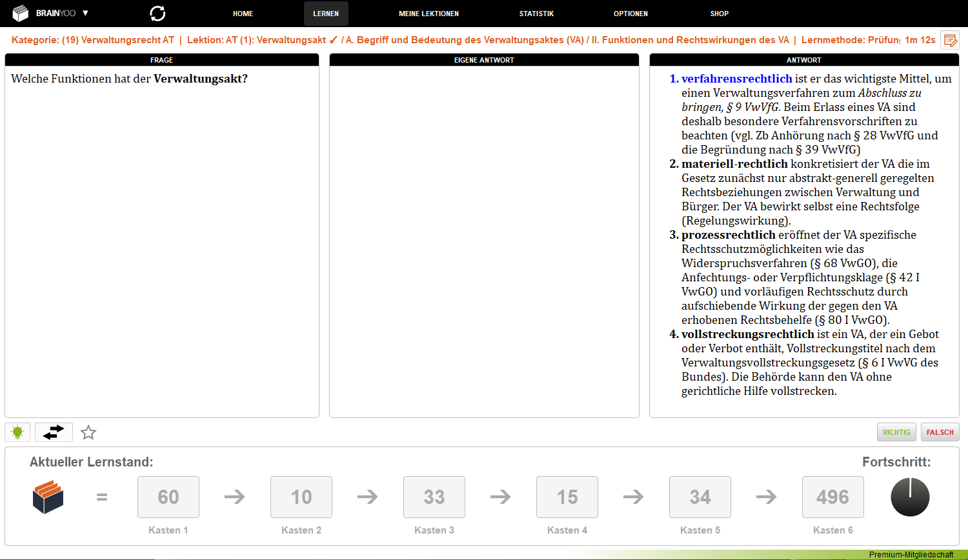Switch to Meine Lektionen tab
The image size is (968, 560).
click(x=429, y=14)
